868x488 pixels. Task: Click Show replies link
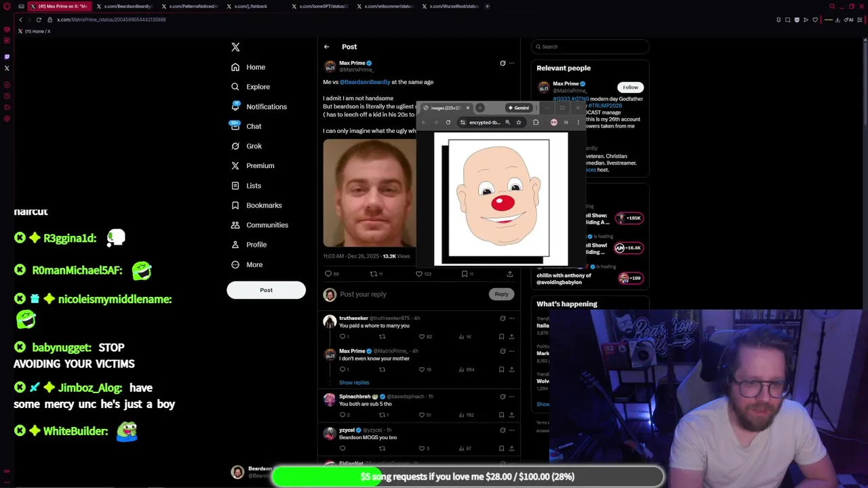click(354, 382)
